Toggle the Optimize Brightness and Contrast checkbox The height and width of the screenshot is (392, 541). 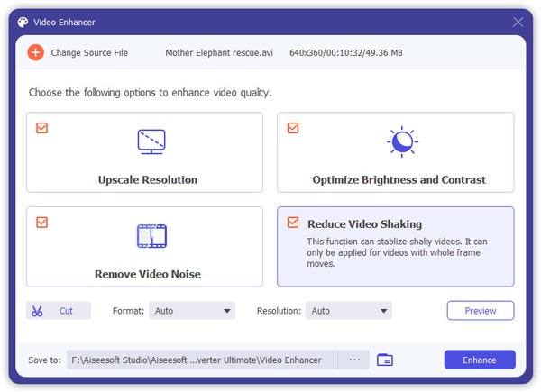pos(292,128)
